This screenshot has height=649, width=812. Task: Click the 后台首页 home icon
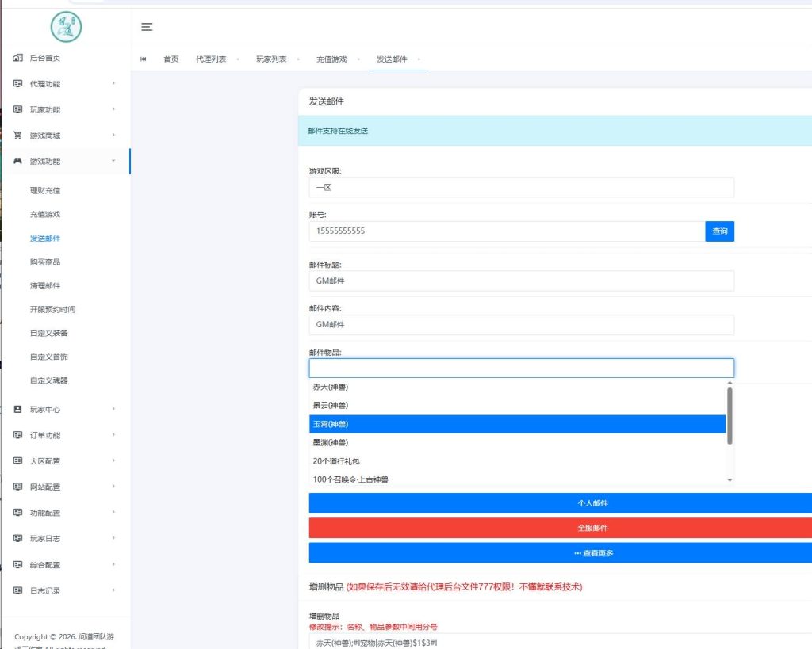(x=17, y=57)
